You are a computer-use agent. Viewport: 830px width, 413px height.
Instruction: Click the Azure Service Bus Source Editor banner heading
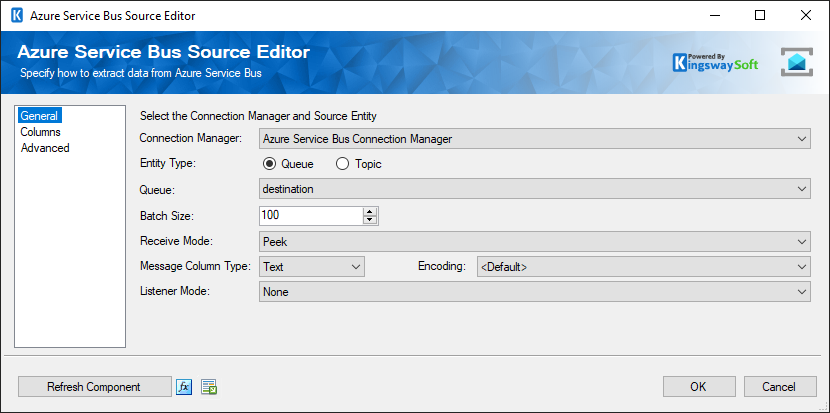click(164, 52)
